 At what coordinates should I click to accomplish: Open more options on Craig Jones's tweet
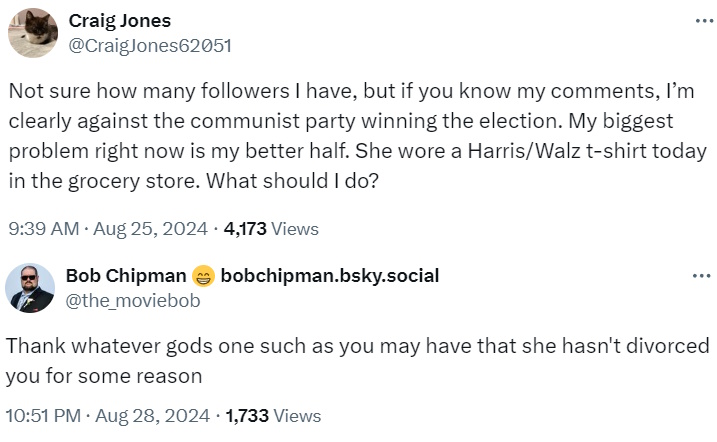click(703, 21)
